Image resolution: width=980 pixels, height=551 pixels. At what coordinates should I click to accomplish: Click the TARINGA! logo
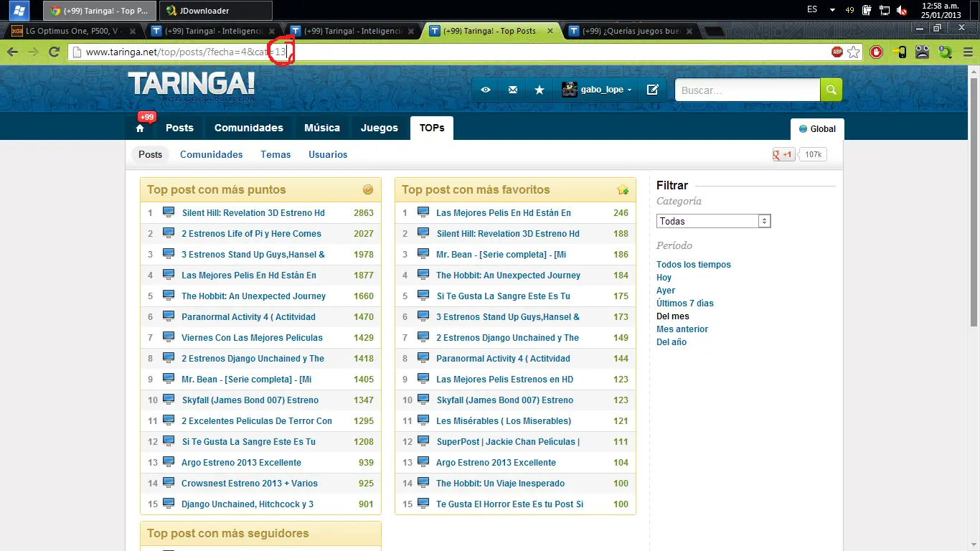[191, 85]
